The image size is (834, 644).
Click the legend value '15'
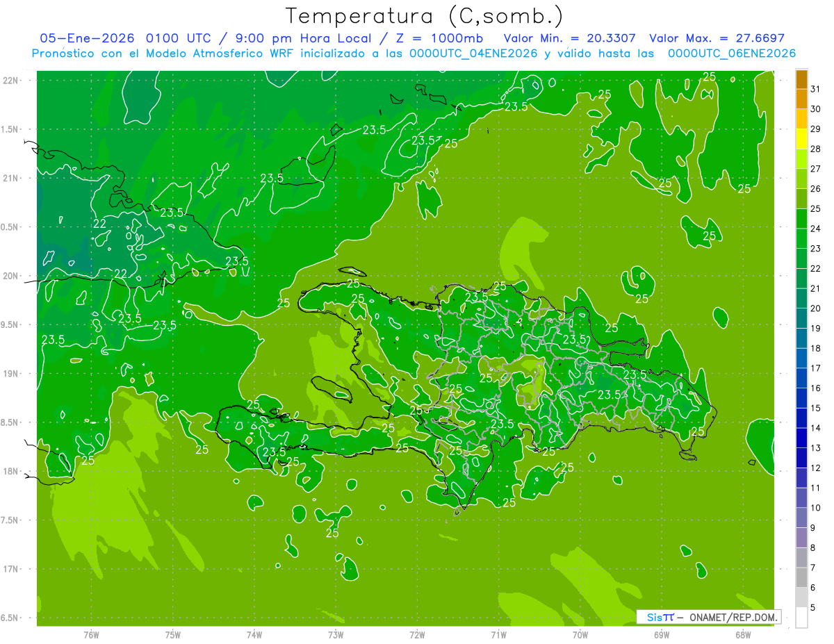815,408
